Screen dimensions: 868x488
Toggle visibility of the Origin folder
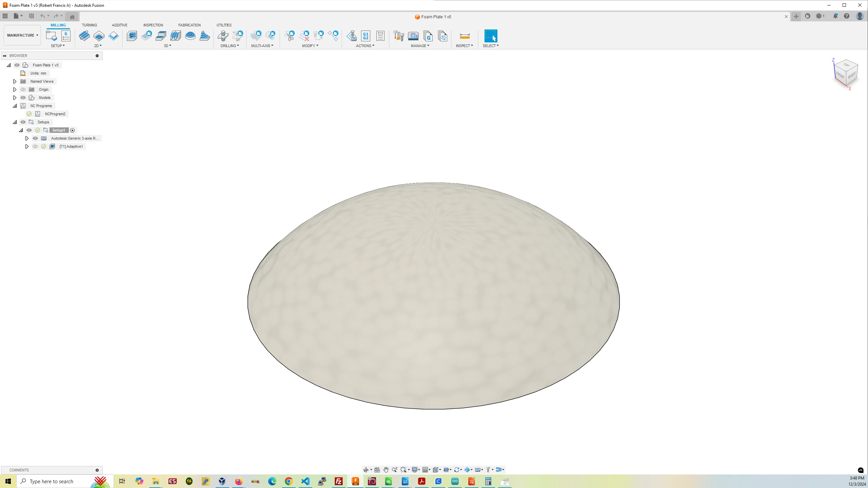23,89
